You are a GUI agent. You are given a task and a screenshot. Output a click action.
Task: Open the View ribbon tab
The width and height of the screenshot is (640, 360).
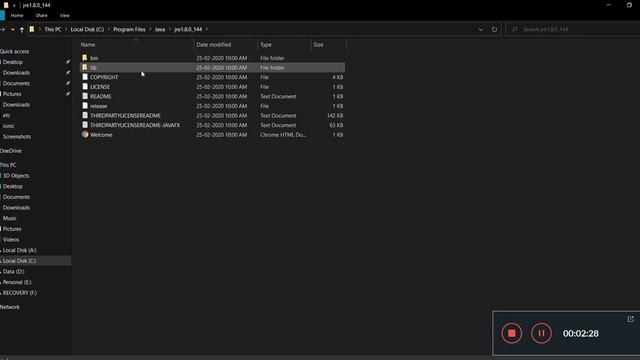click(64, 16)
